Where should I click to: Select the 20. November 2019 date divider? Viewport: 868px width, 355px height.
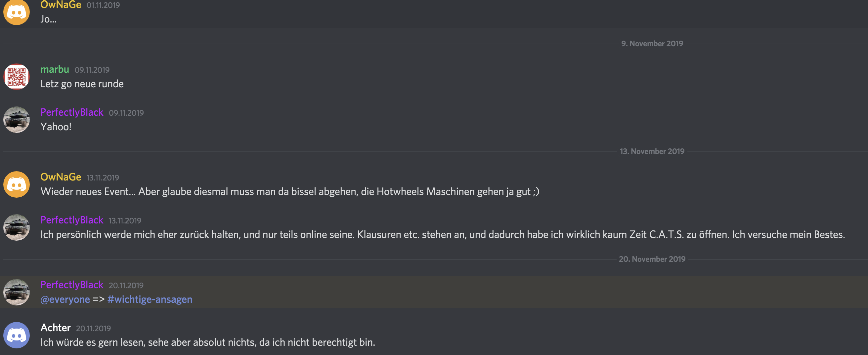click(x=652, y=259)
